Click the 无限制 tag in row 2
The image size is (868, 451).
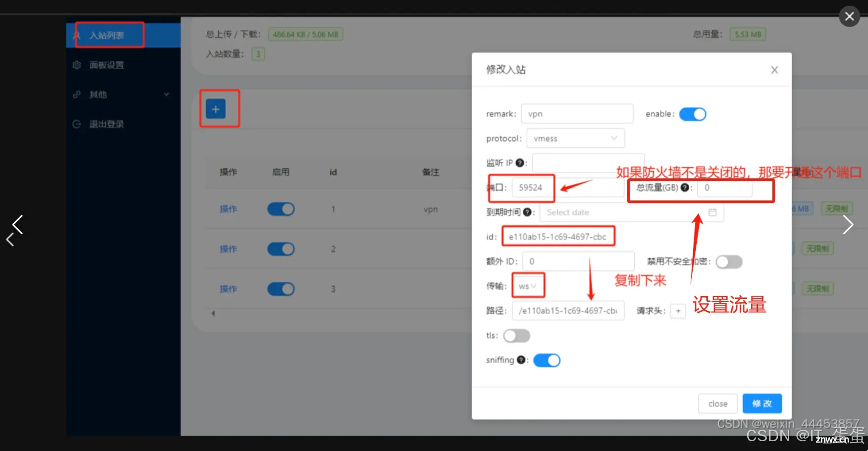coord(818,249)
